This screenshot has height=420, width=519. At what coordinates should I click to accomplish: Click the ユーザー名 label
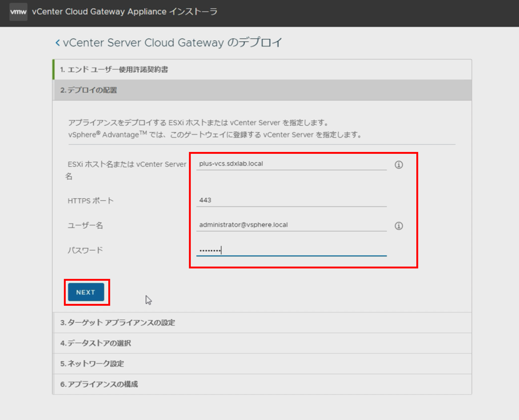[85, 226]
